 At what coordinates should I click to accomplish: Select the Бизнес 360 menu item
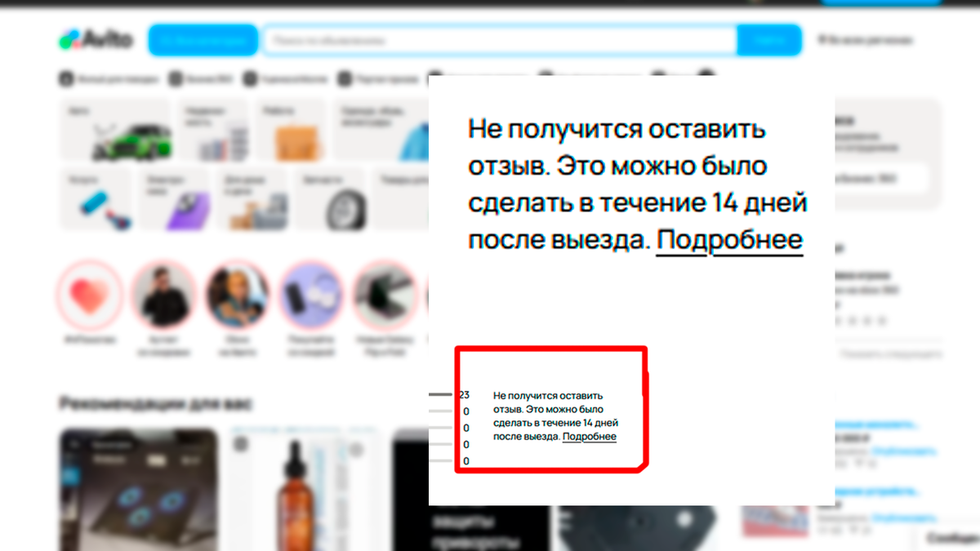pyautogui.click(x=203, y=78)
